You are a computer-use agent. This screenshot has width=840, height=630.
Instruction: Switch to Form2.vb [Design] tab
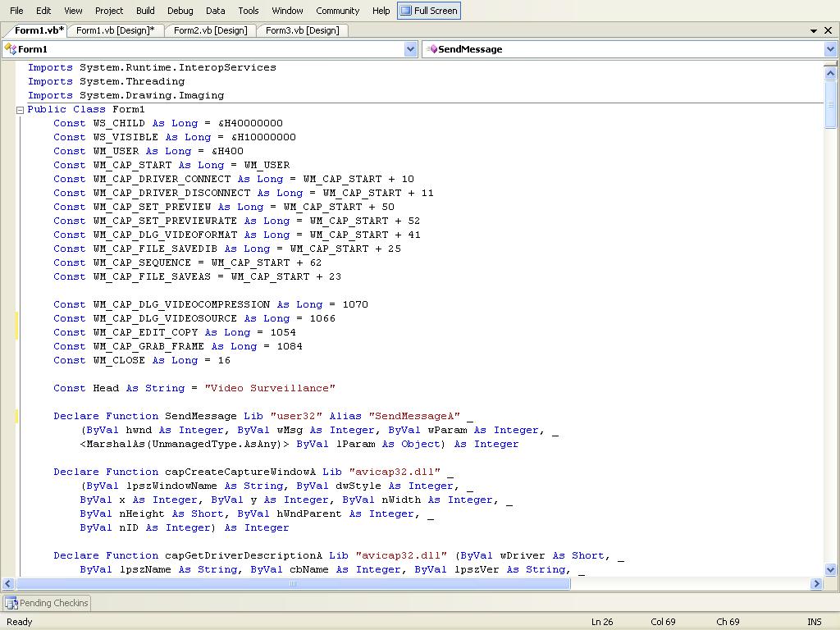[211, 30]
